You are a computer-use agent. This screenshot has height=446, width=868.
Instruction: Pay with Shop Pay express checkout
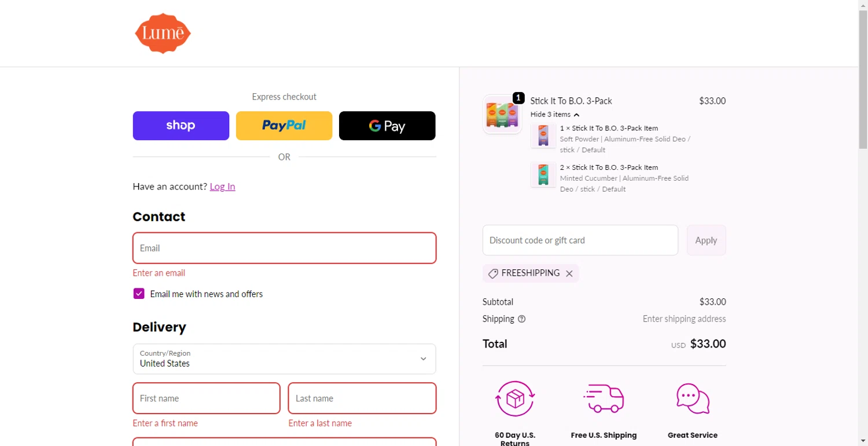[x=181, y=126]
